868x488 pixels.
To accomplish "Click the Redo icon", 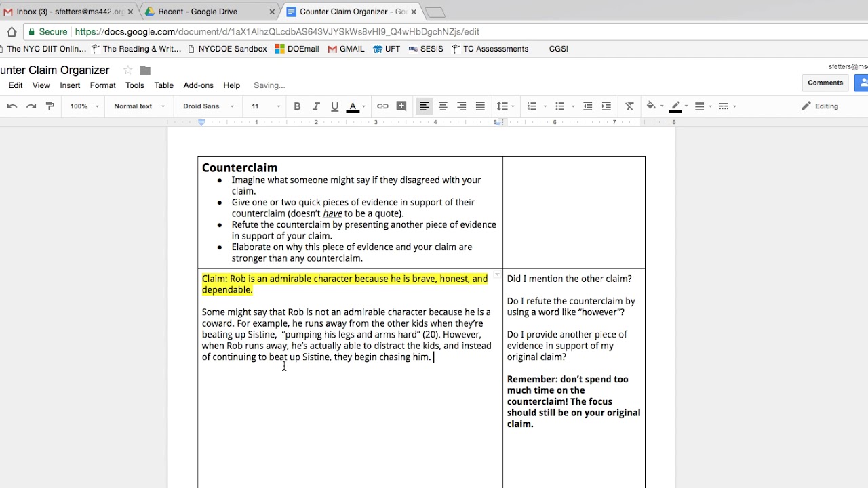I will click(31, 106).
